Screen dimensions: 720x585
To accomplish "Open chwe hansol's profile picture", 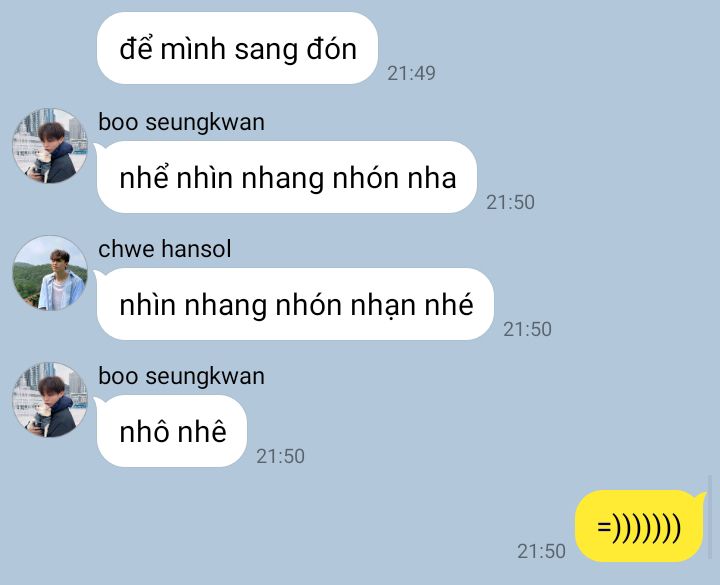I will tap(50, 273).
